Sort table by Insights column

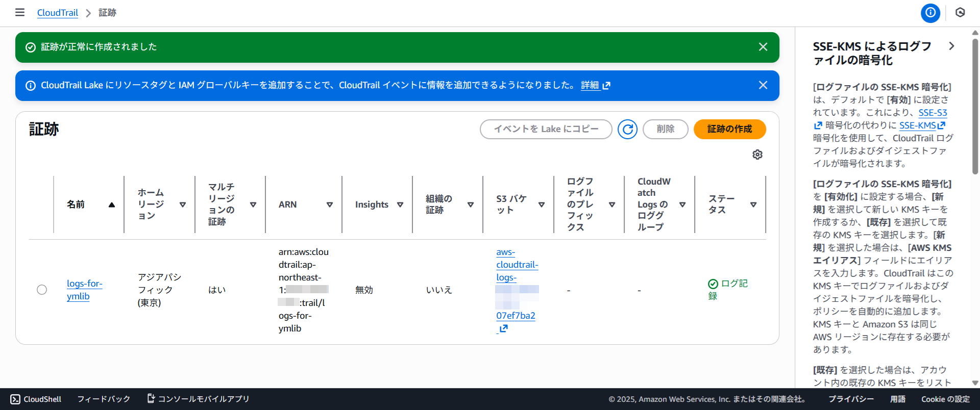[x=400, y=205]
